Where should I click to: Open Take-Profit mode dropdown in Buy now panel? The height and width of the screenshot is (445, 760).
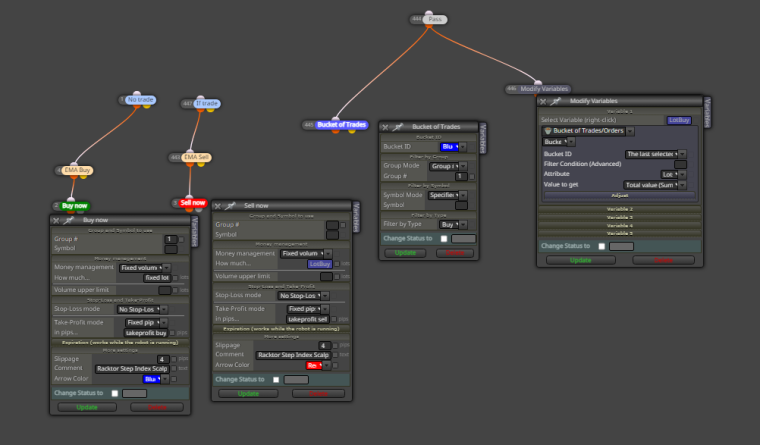146,322
